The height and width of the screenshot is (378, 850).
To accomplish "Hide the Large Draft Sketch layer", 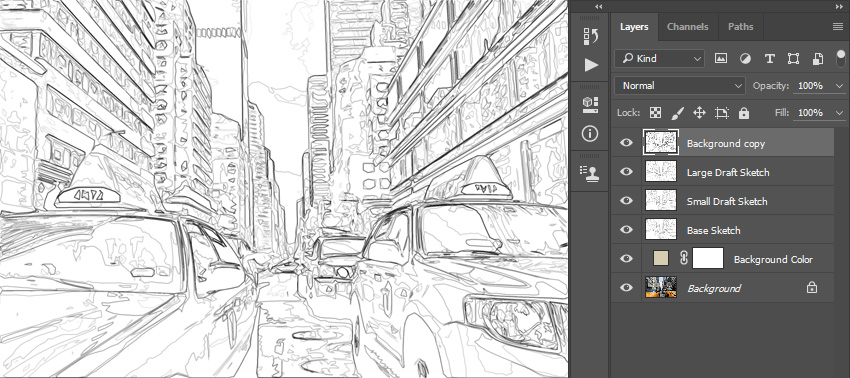I will coord(627,172).
